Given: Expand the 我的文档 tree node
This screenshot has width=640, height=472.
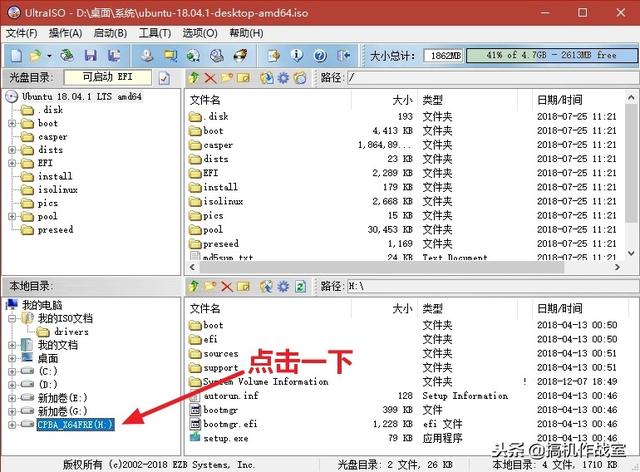Looking at the screenshot, I should tap(12, 345).
